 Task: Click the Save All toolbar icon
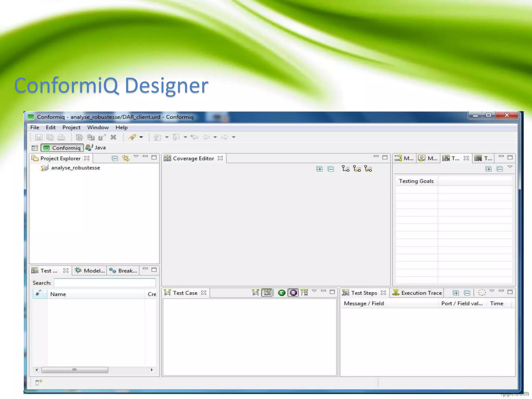pyautogui.click(x=50, y=137)
